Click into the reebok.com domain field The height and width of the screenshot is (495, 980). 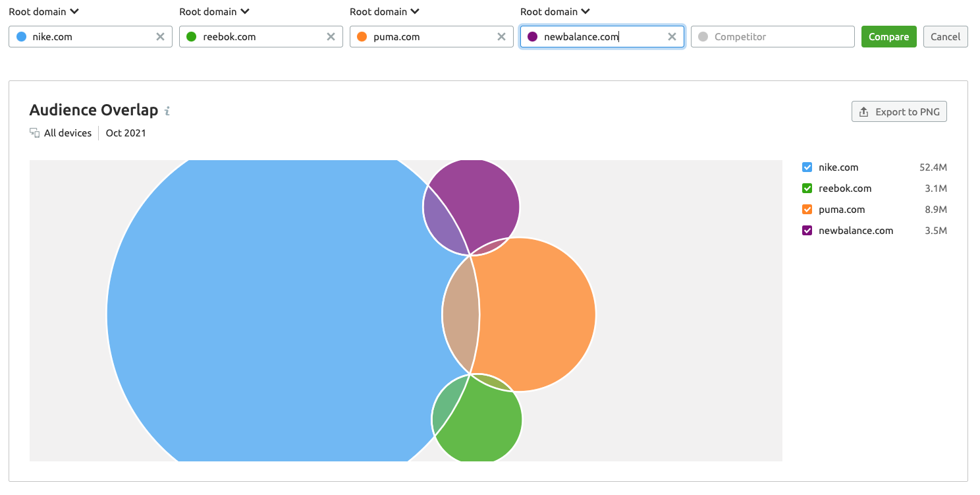point(261,37)
